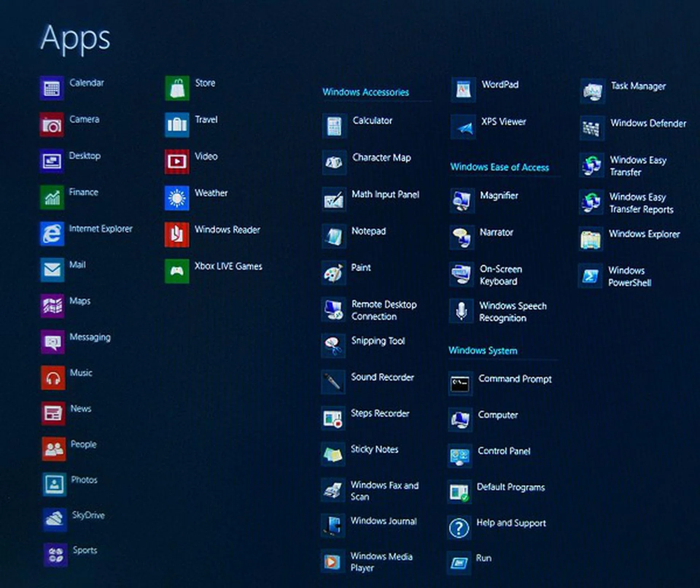This screenshot has width=700, height=588.
Task: Open the Paint app icon
Action: [334, 273]
